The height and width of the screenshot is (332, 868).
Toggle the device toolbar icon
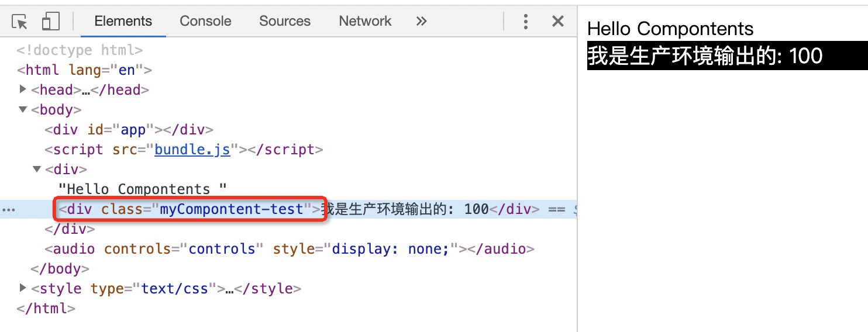coord(51,22)
